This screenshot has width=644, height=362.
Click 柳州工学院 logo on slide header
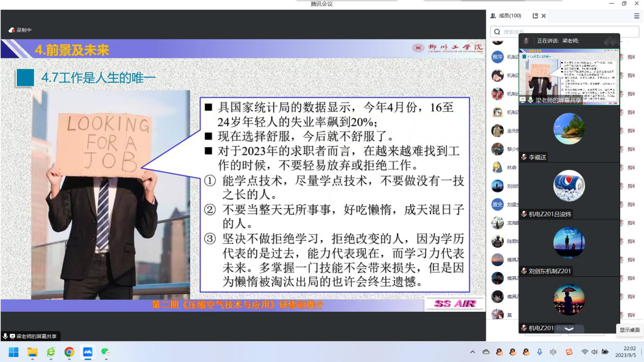point(448,48)
